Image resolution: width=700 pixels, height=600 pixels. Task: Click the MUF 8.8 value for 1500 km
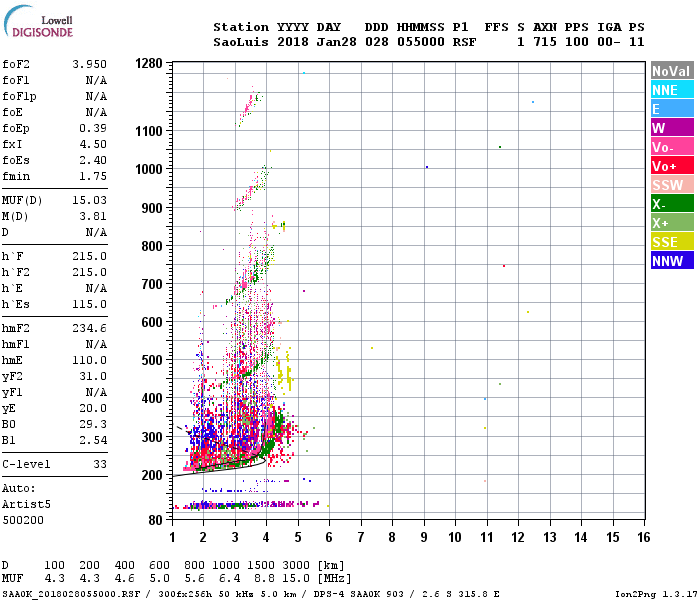point(264,579)
